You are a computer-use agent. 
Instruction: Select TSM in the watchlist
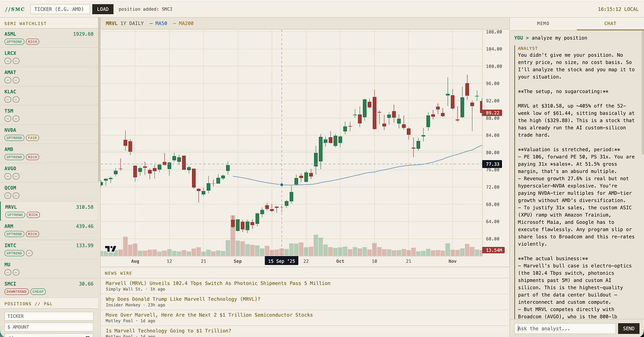click(x=49, y=115)
